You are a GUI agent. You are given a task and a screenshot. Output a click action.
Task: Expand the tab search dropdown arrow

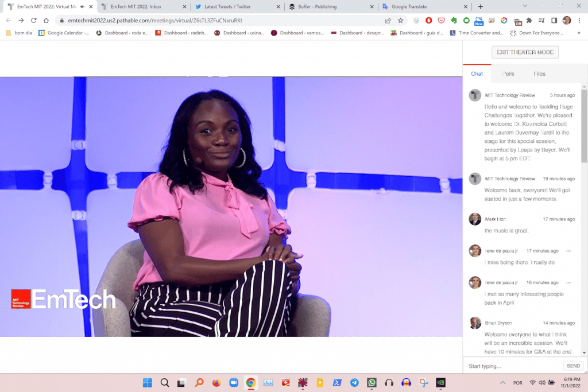click(525, 6)
